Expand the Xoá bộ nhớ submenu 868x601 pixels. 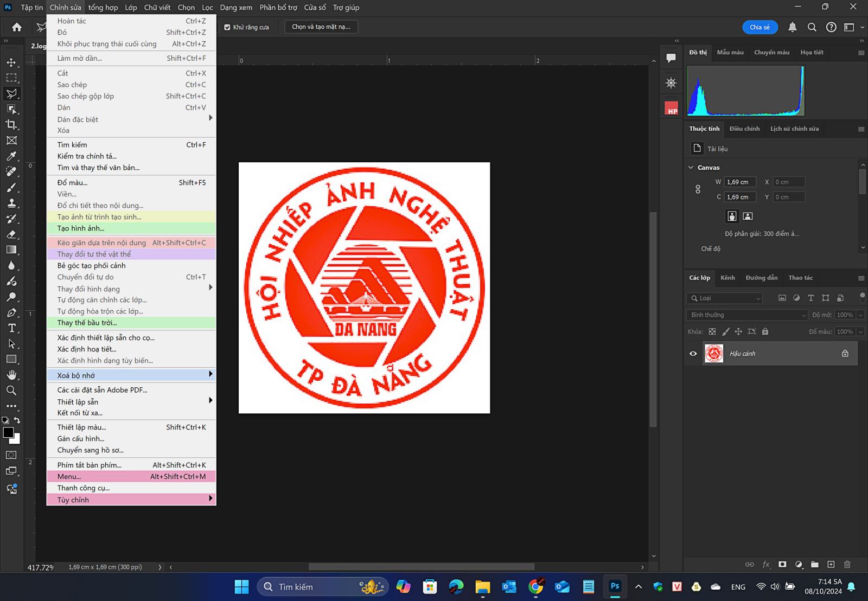pos(131,375)
